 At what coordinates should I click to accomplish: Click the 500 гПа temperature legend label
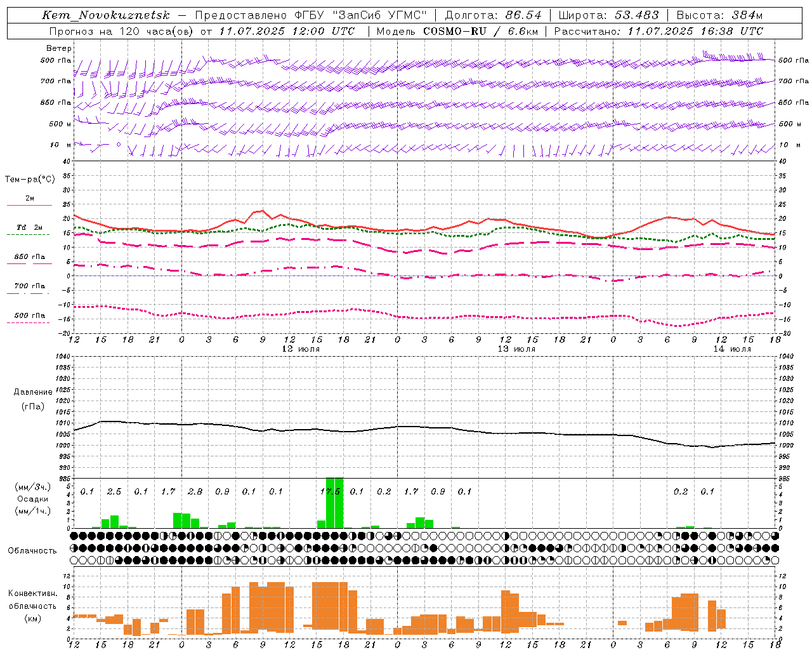tap(29, 315)
